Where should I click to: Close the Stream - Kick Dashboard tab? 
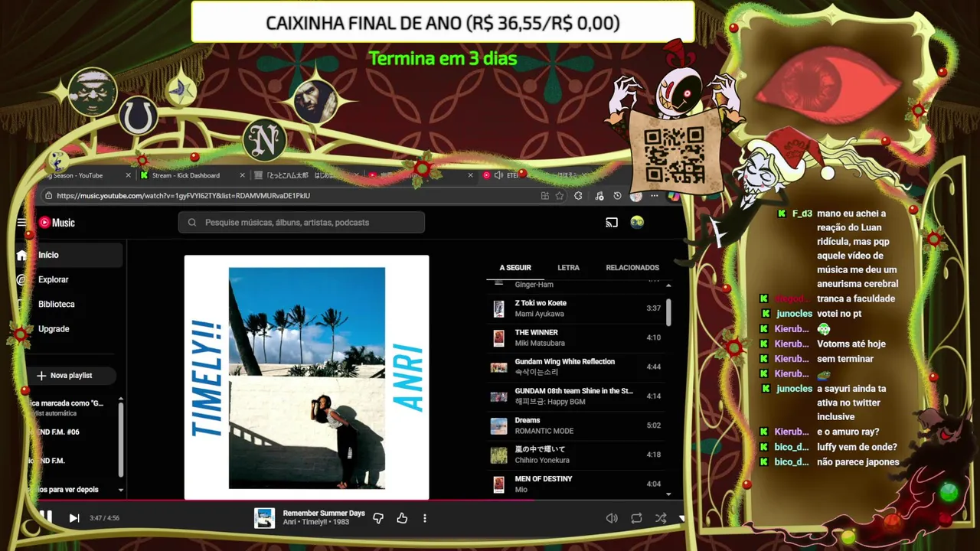tap(243, 175)
